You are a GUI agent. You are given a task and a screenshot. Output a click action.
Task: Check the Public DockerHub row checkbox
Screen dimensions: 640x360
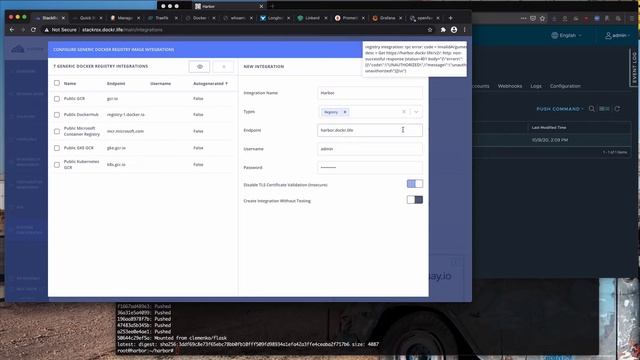click(x=57, y=115)
